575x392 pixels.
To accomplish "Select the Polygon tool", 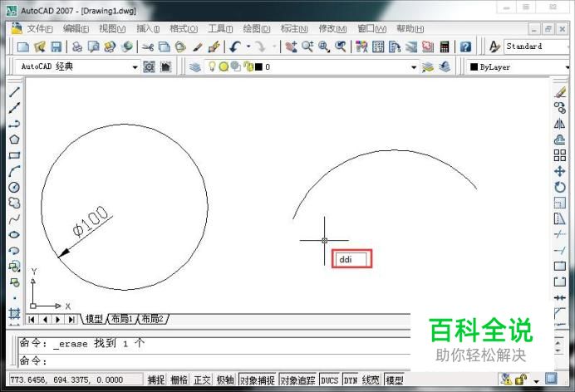I will [14, 140].
